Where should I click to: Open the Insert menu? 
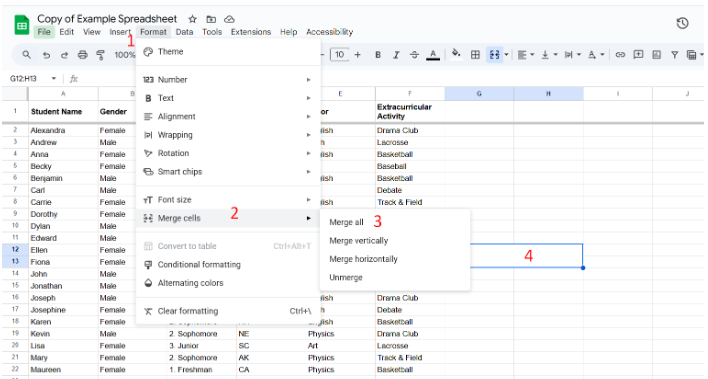coord(120,32)
